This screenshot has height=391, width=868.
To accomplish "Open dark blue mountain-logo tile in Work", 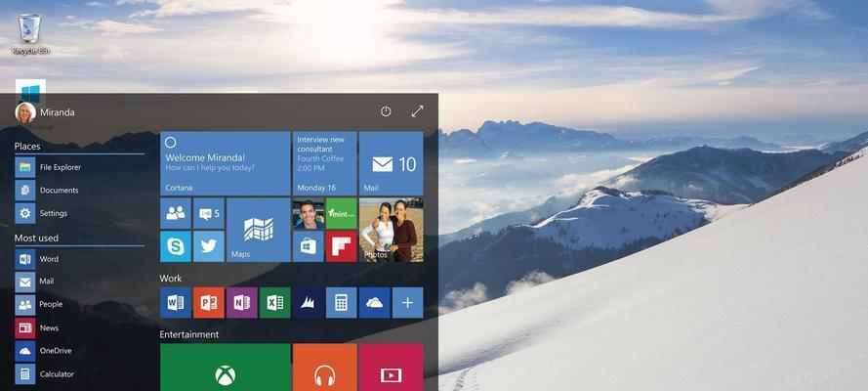I will pos(309,302).
